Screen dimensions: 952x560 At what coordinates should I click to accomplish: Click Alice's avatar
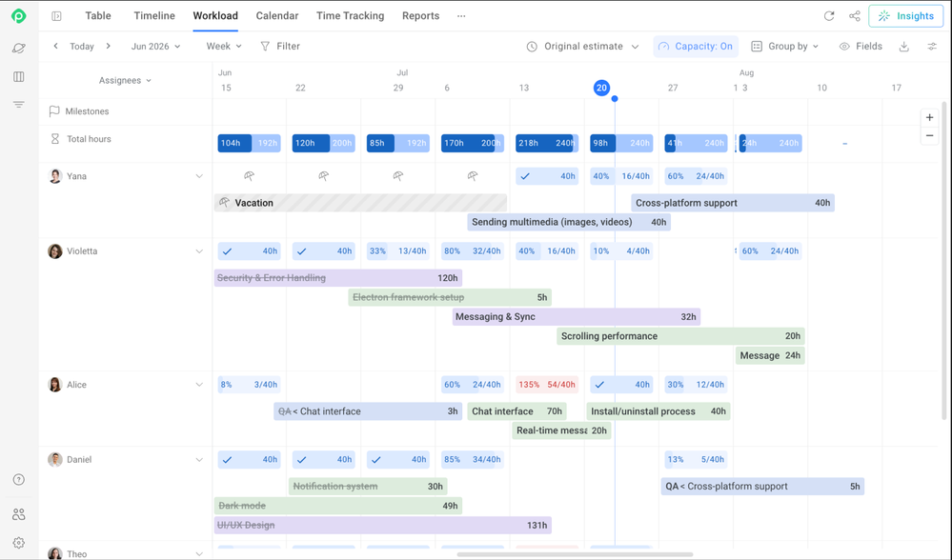55,385
